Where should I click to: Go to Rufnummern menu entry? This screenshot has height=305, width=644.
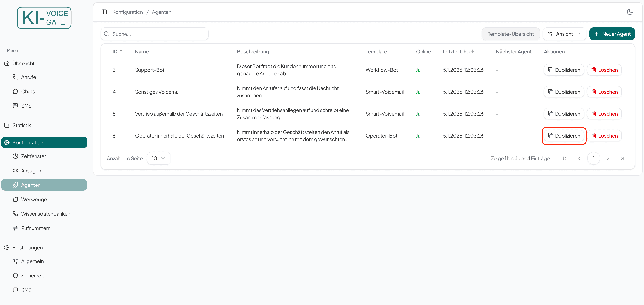(35, 228)
